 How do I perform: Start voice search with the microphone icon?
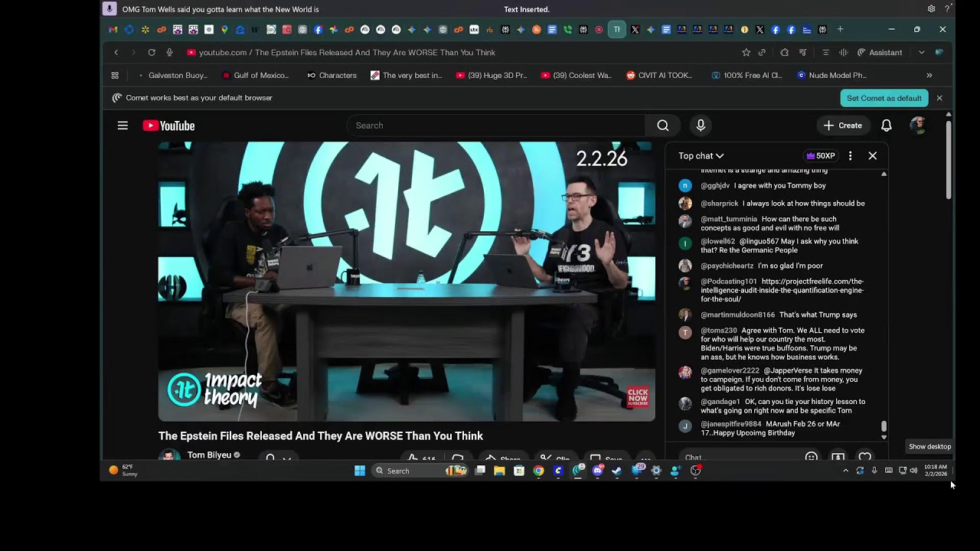701,126
